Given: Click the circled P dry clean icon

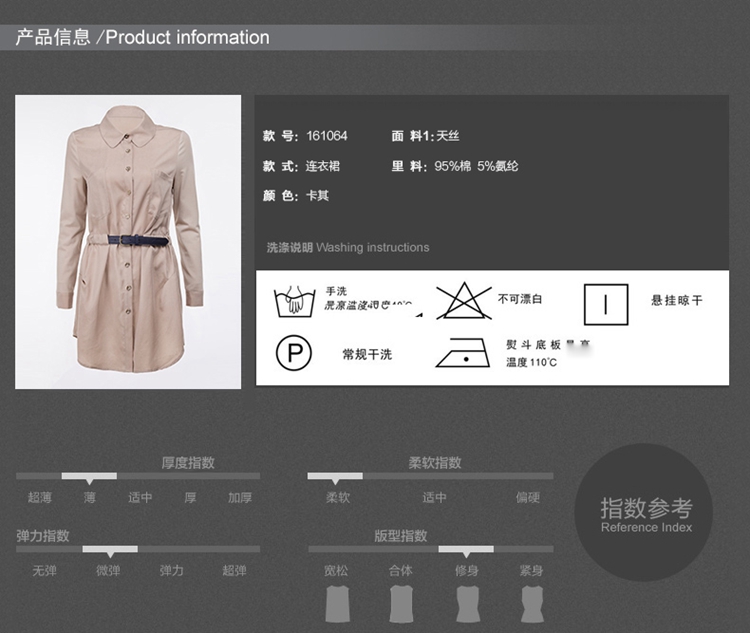Looking at the screenshot, I should (x=294, y=353).
